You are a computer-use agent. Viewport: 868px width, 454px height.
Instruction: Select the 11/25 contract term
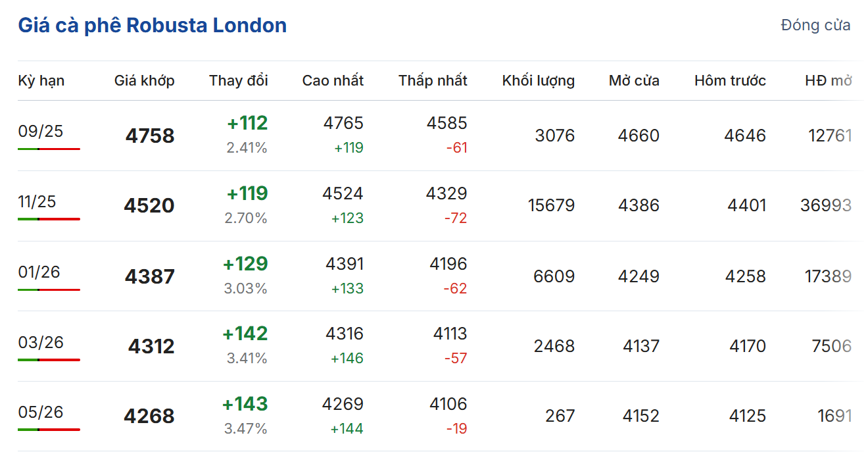point(37,201)
